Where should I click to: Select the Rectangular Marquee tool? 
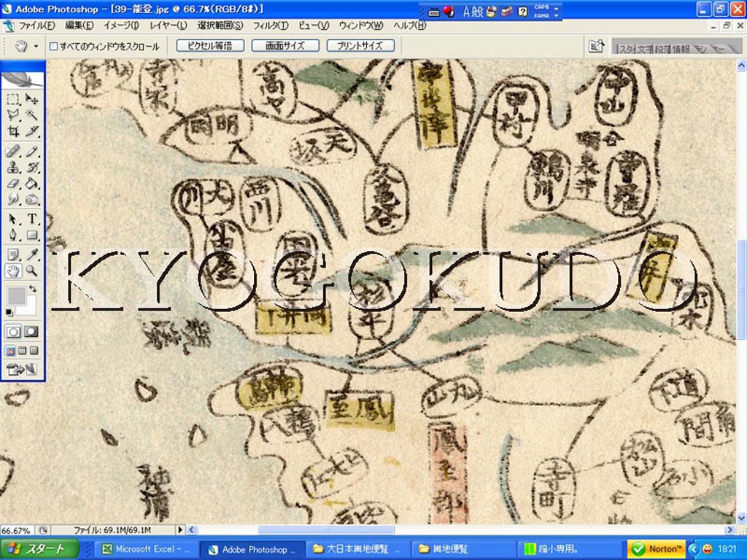13,99
